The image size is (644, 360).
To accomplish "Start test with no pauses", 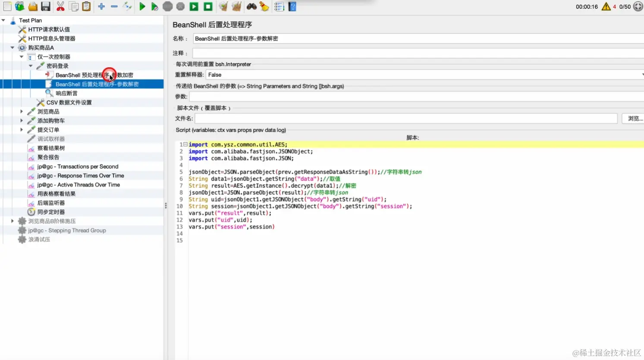I will [154, 6].
